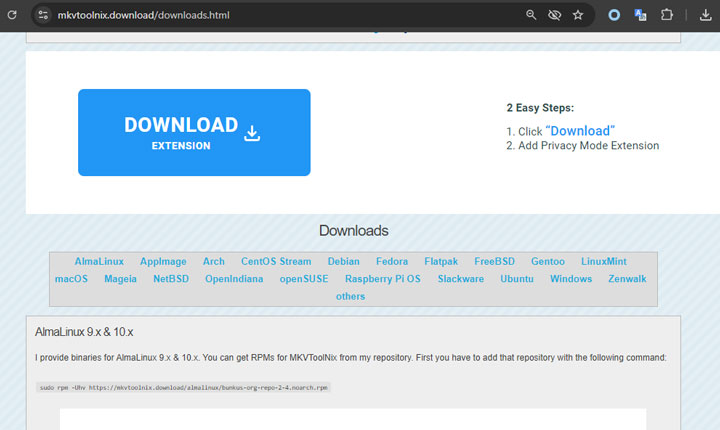Jump to the AlmaLinux downloads section

99,261
